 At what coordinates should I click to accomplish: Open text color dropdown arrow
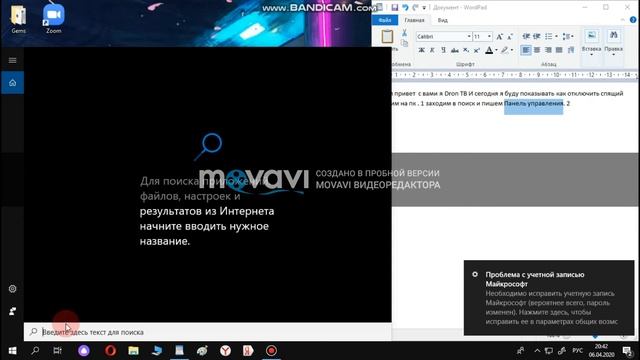click(x=496, y=50)
